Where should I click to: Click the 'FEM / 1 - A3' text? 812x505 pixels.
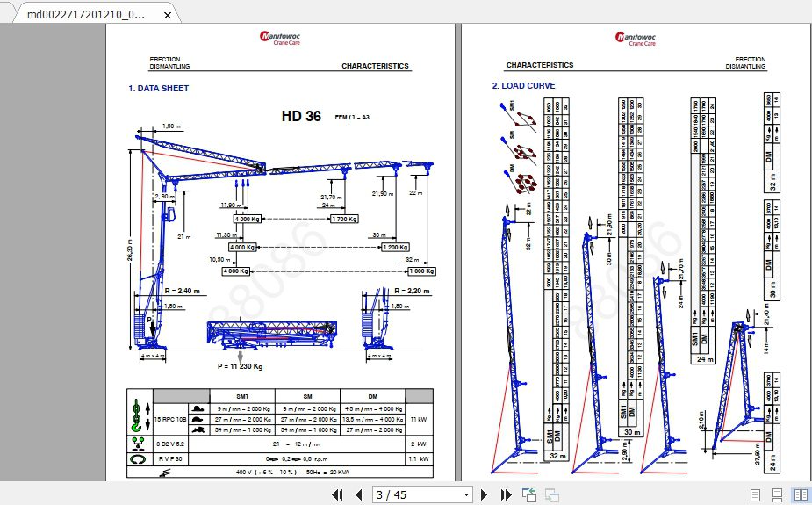click(x=352, y=118)
